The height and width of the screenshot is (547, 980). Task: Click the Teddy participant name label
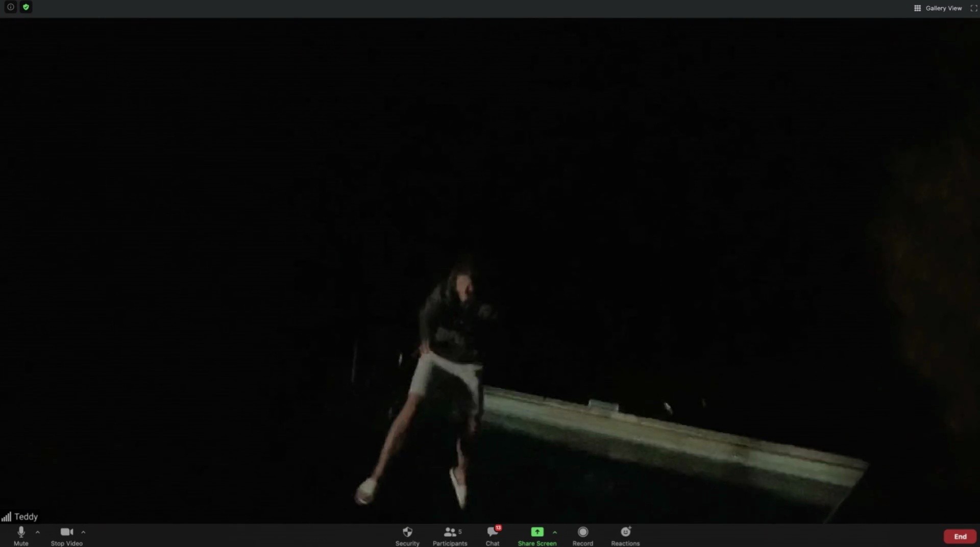tap(26, 516)
